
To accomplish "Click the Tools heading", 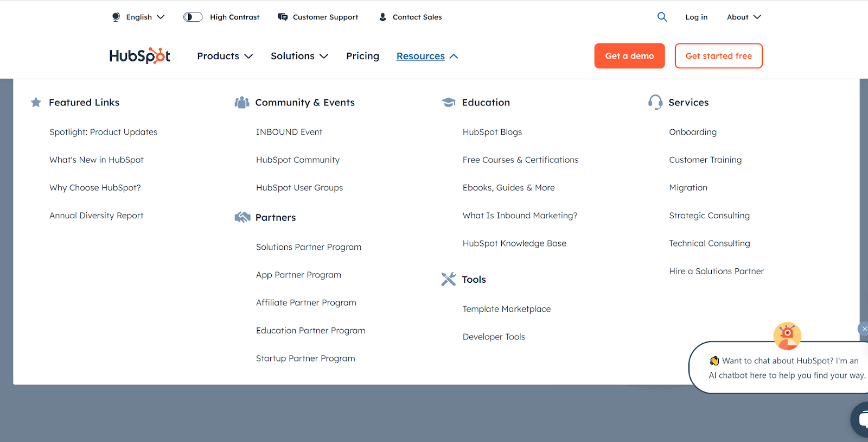I will (x=474, y=279).
